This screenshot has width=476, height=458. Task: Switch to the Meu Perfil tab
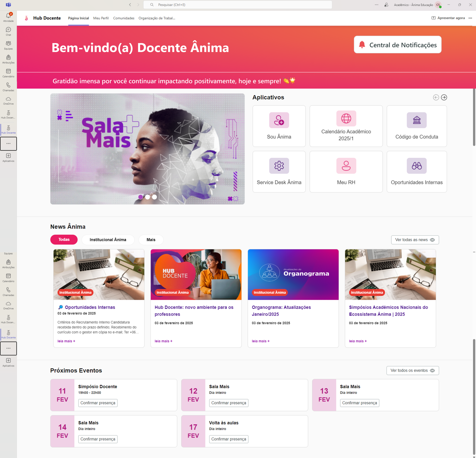pyautogui.click(x=101, y=18)
